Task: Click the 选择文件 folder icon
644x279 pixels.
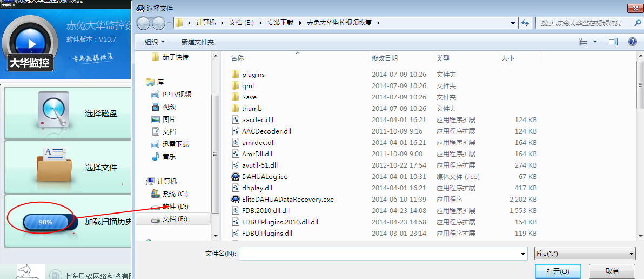Action: pos(53,165)
